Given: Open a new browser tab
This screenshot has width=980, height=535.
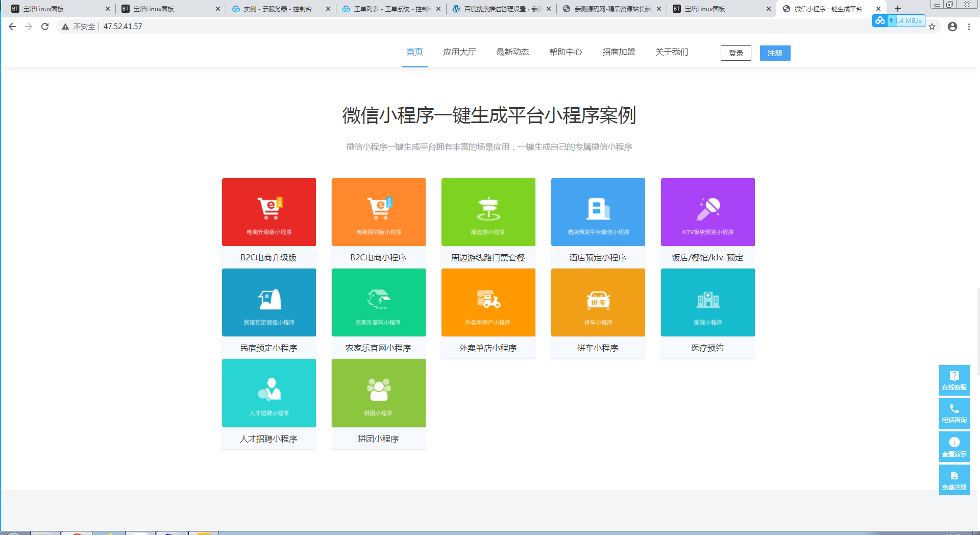Looking at the screenshot, I should [898, 9].
